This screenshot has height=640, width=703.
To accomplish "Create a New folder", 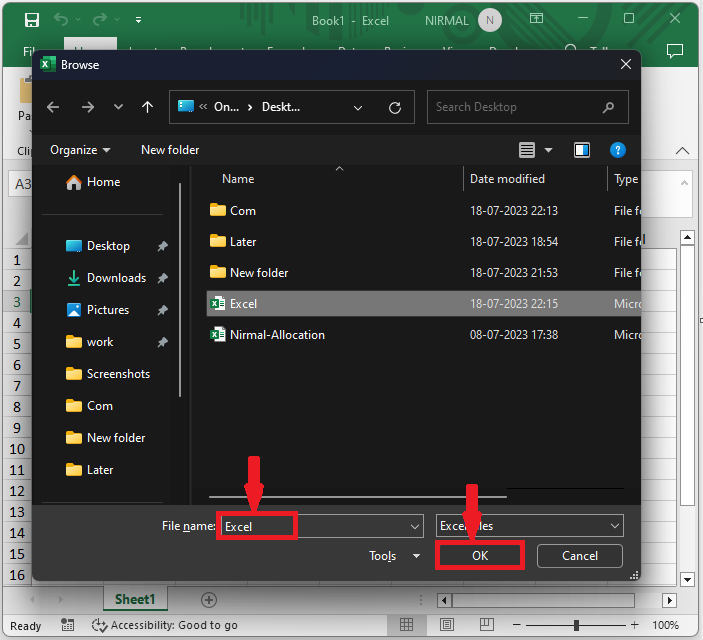I will click(x=170, y=150).
